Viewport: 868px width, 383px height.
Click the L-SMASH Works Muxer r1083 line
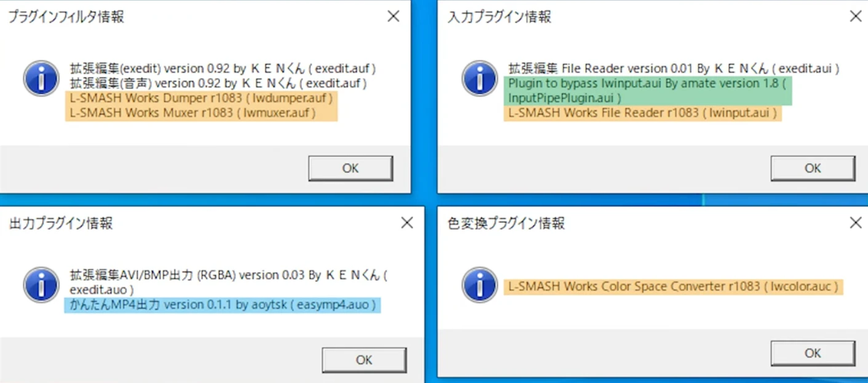(x=201, y=114)
